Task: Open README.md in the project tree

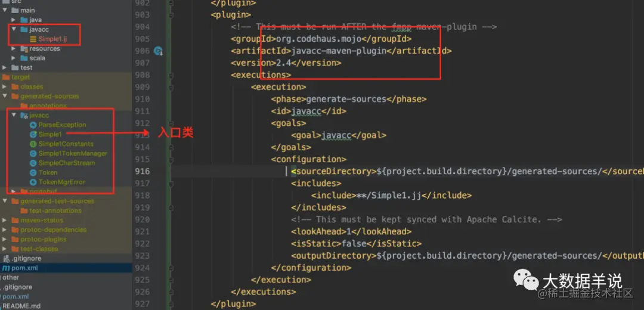Action: pos(22,306)
